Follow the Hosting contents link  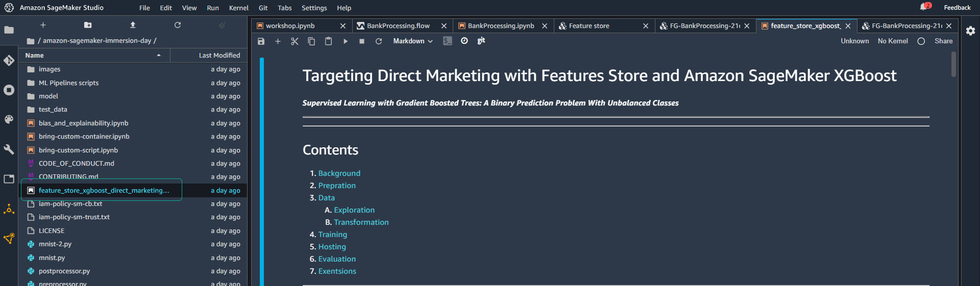pyautogui.click(x=332, y=247)
